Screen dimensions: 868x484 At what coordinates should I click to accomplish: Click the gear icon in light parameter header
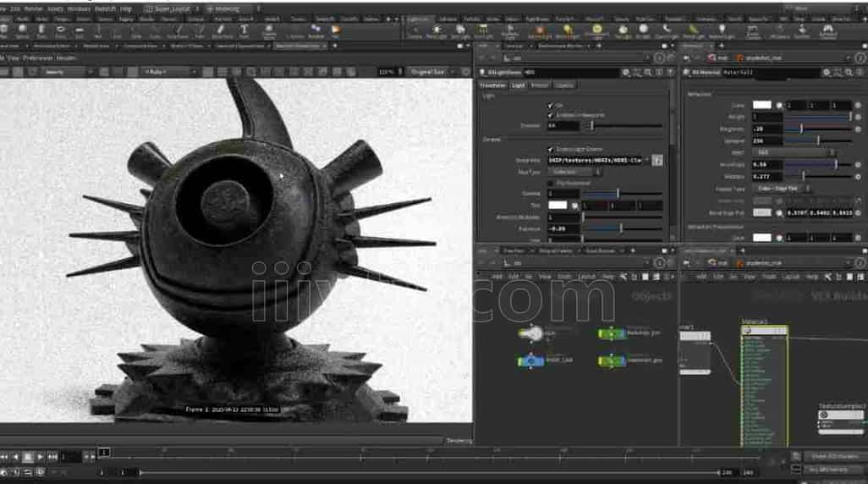pyautogui.click(x=625, y=72)
